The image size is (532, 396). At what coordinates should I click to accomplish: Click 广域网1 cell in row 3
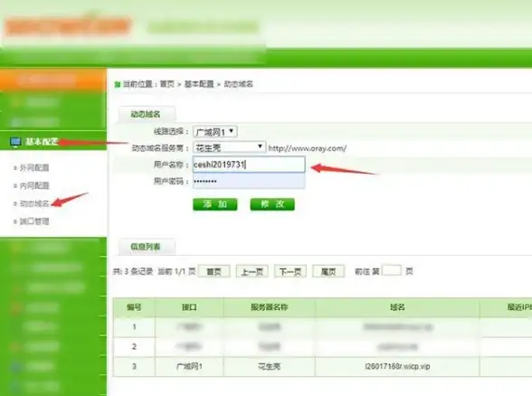(189, 366)
